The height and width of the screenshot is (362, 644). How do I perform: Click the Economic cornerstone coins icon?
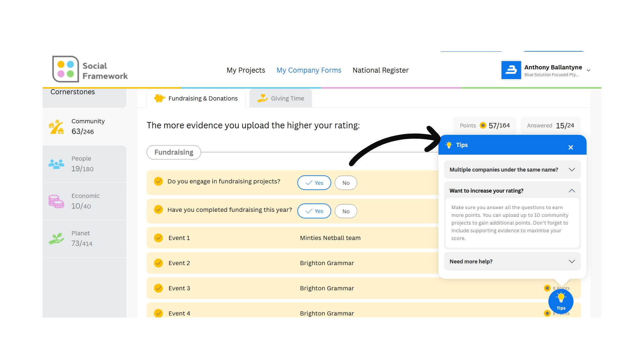56,201
